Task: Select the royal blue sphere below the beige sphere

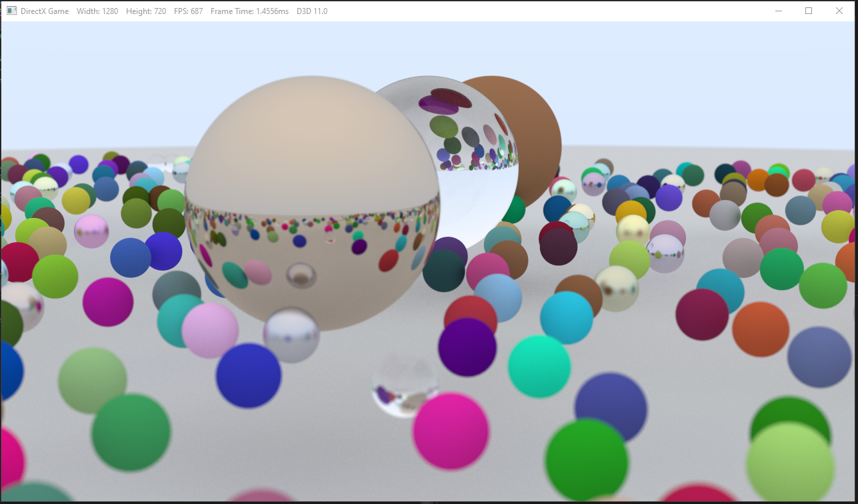Action: pyautogui.click(x=249, y=375)
